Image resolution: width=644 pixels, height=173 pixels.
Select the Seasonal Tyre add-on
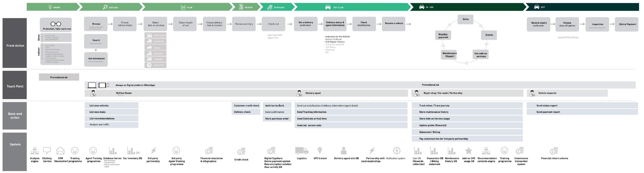[155, 65]
